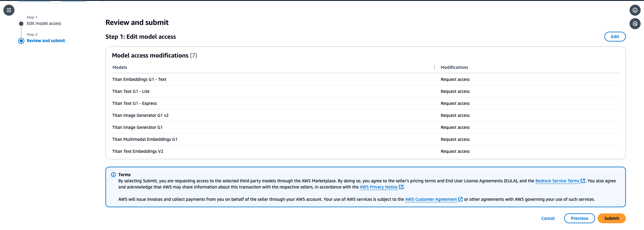Image resolution: width=644 pixels, height=230 pixels.
Task: Click Request access for Titan Text G1 - Lite
Action: click(x=455, y=91)
